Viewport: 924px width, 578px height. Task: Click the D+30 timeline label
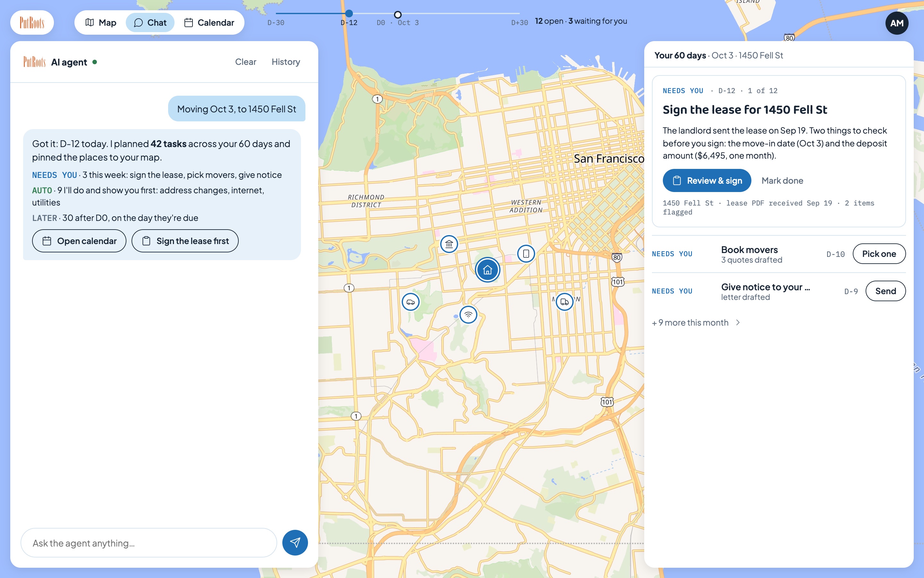(x=519, y=22)
